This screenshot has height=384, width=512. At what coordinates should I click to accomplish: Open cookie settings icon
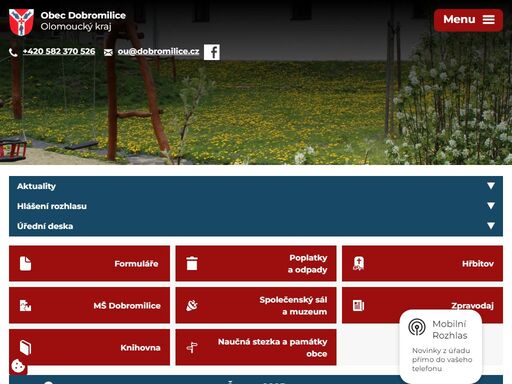coord(18,366)
